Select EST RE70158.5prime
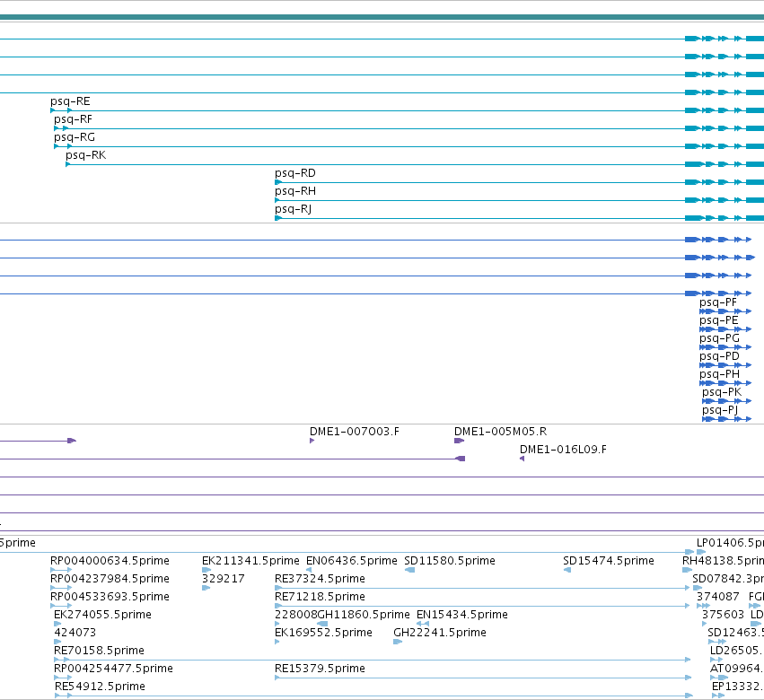This screenshot has width=764, height=700. (100, 651)
